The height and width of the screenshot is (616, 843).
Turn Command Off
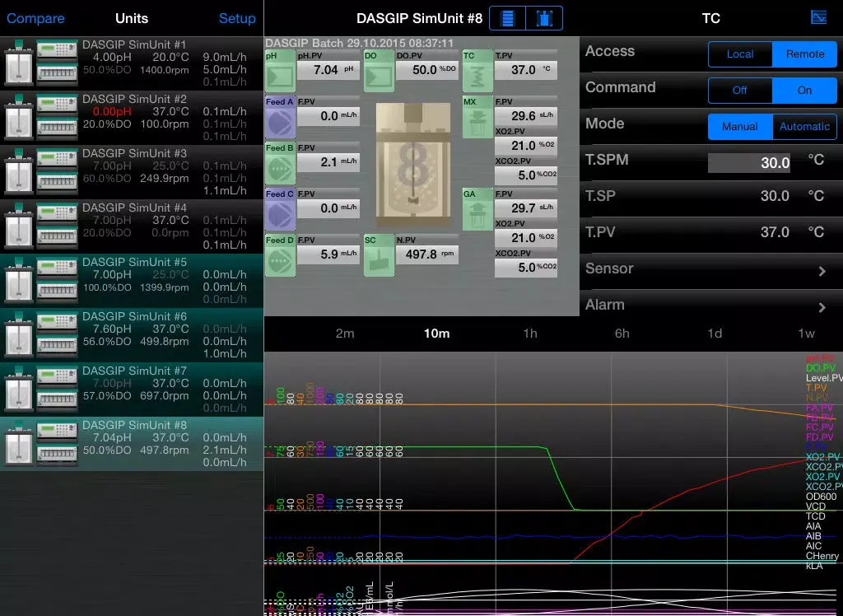click(x=740, y=91)
